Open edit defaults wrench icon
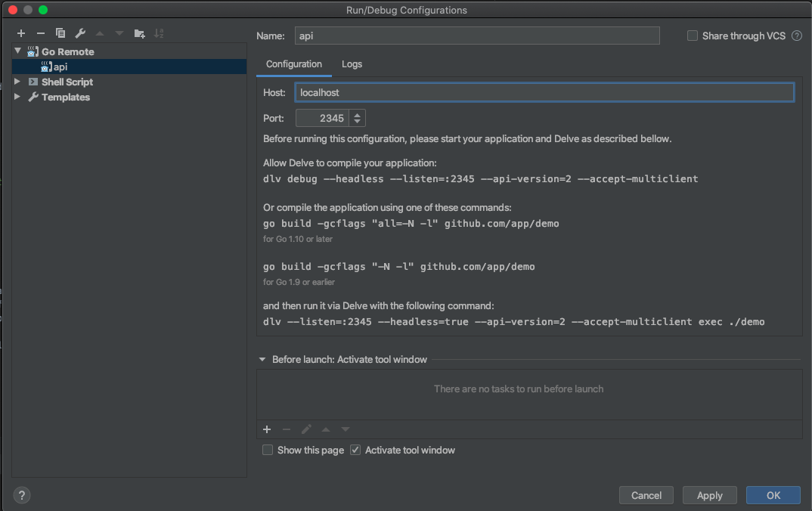The width and height of the screenshot is (812, 511). pyautogui.click(x=80, y=33)
